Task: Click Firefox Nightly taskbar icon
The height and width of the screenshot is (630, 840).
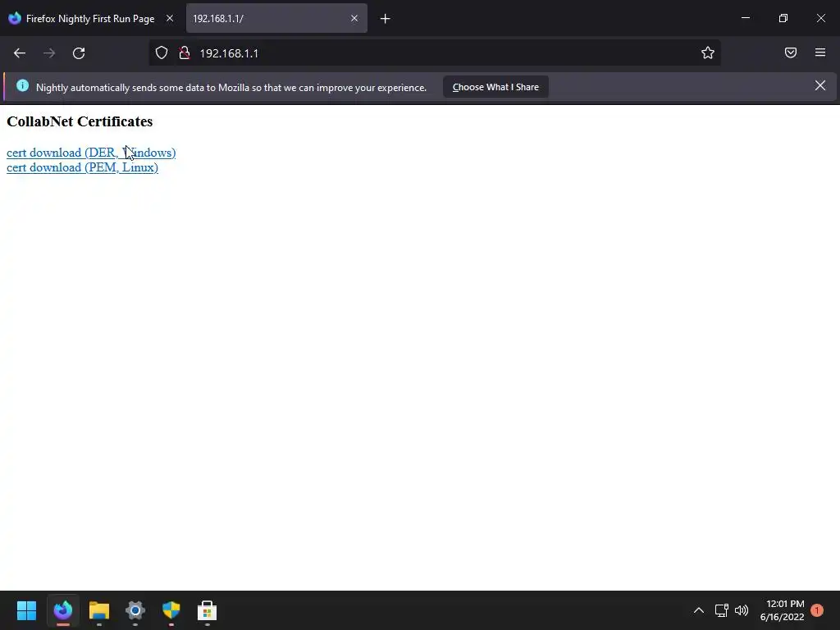Action: pos(63,610)
